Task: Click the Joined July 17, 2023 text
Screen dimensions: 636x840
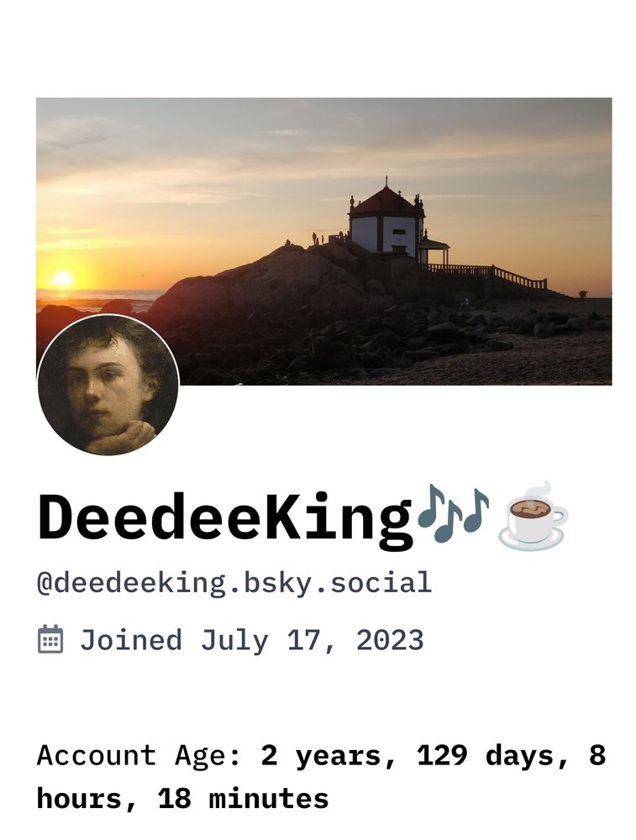Action: pyautogui.click(x=252, y=640)
